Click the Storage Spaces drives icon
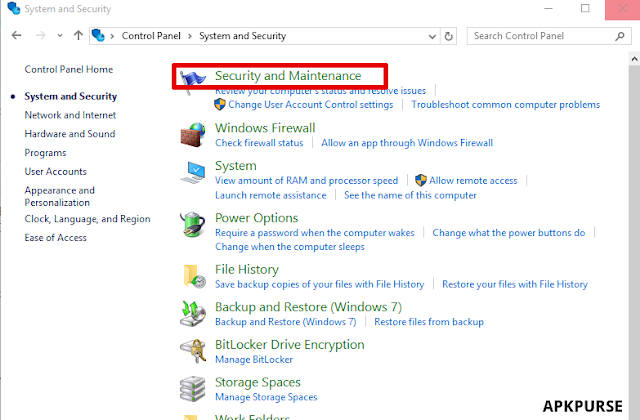The height and width of the screenshot is (420, 640). coord(193,389)
